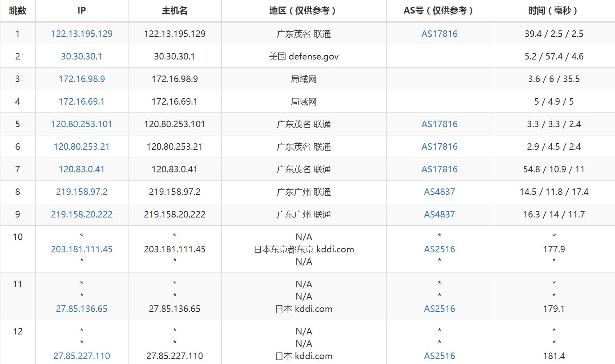Viewport: 615px width, 364px height.
Task: Select hostname cell 120.80.253.101
Action: pos(174,124)
